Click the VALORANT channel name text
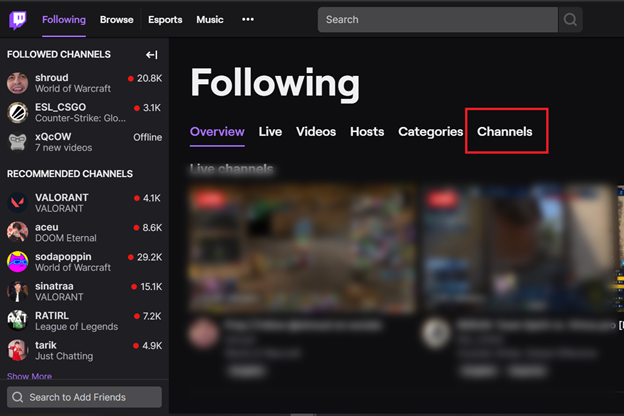The image size is (624, 416). pyautogui.click(x=62, y=198)
